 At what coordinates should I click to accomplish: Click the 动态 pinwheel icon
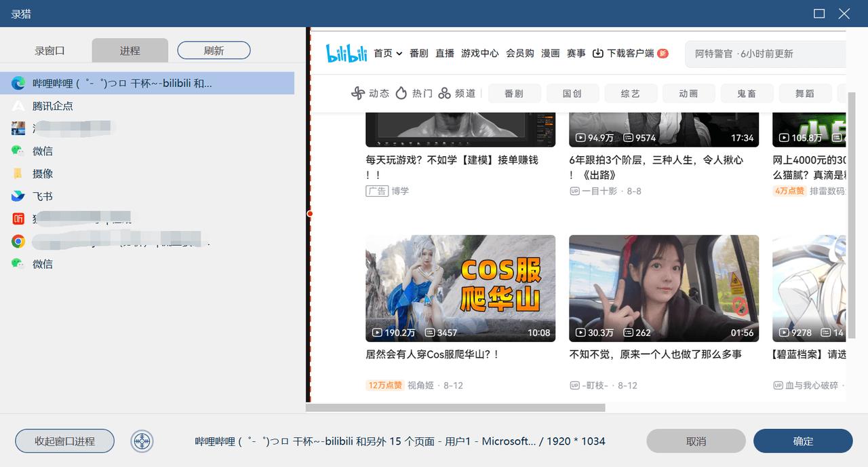point(358,94)
